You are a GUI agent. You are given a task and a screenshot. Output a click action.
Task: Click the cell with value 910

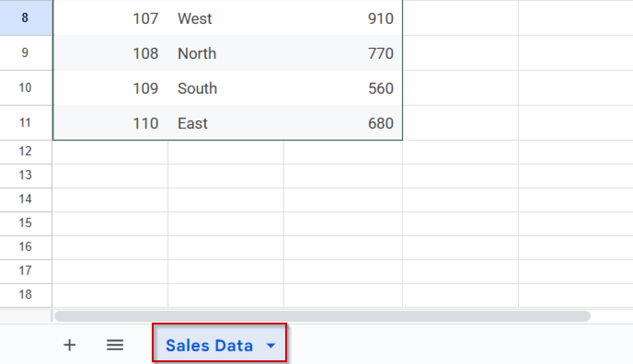(x=342, y=18)
